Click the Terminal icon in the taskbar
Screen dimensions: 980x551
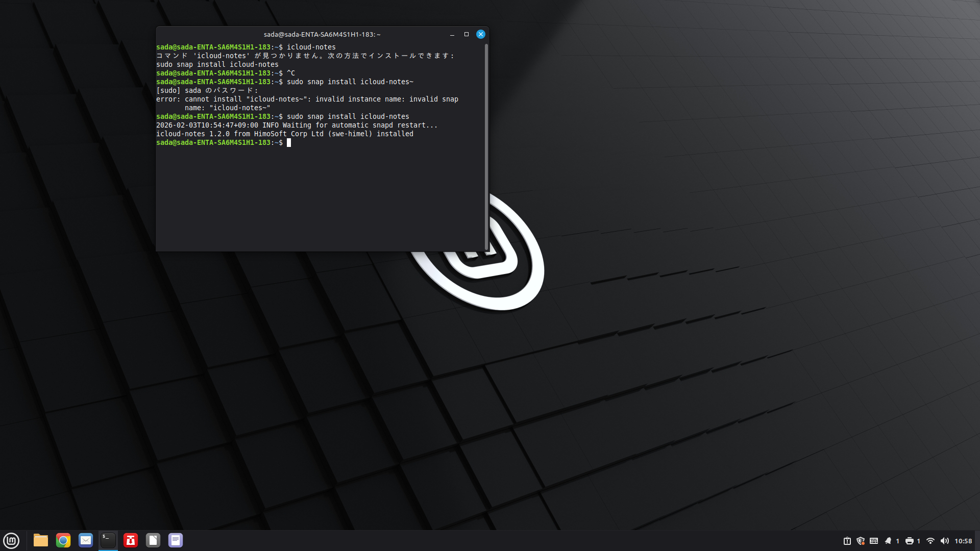tap(108, 540)
